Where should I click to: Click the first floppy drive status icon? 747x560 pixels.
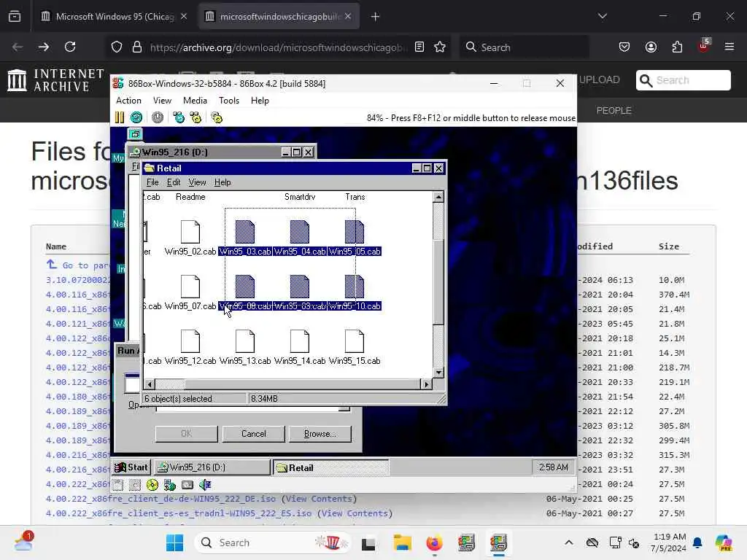118,485
